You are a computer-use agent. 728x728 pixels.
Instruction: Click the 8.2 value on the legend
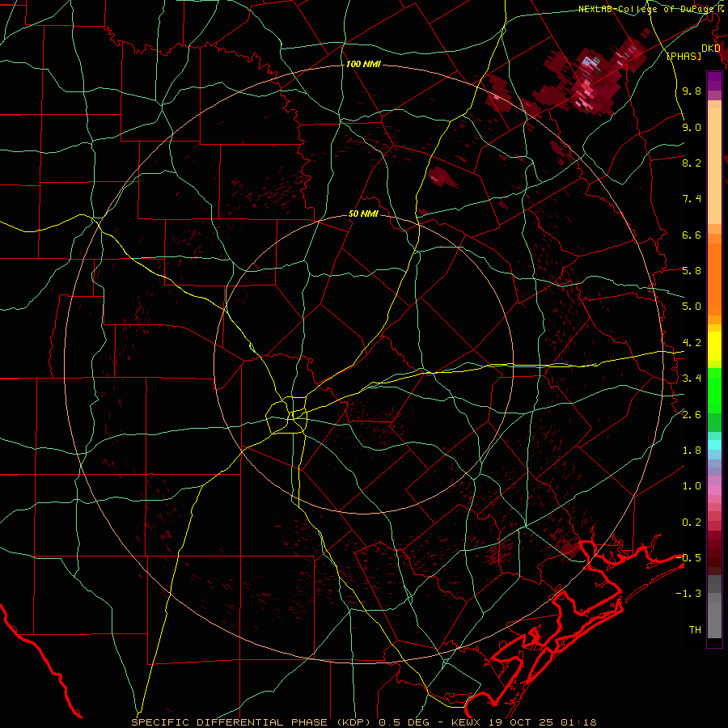[x=692, y=163]
